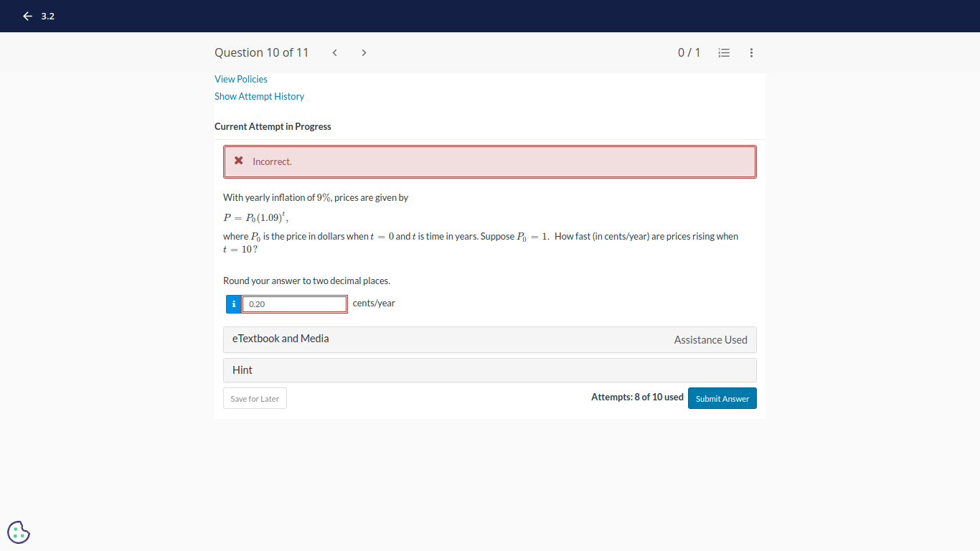The width and height of the screenshot is (980, 551).
Task: Click the Submit Answer button
Action: point(722,399)
